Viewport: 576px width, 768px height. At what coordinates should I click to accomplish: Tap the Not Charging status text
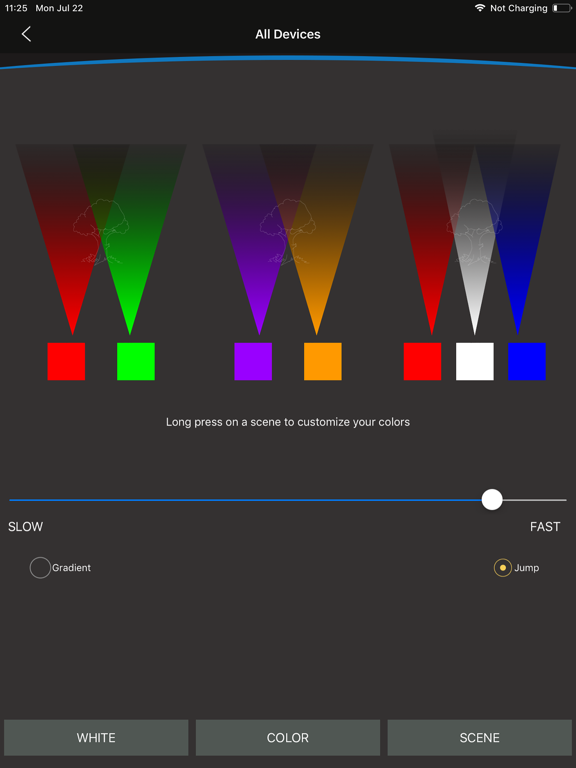pyautogui.click(x=519, y=8)
